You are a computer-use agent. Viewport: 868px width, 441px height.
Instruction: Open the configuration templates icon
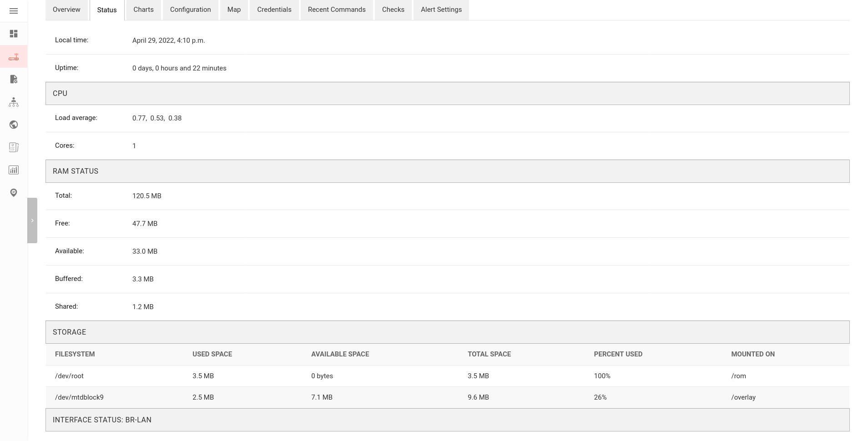click(x=14, y=79)
